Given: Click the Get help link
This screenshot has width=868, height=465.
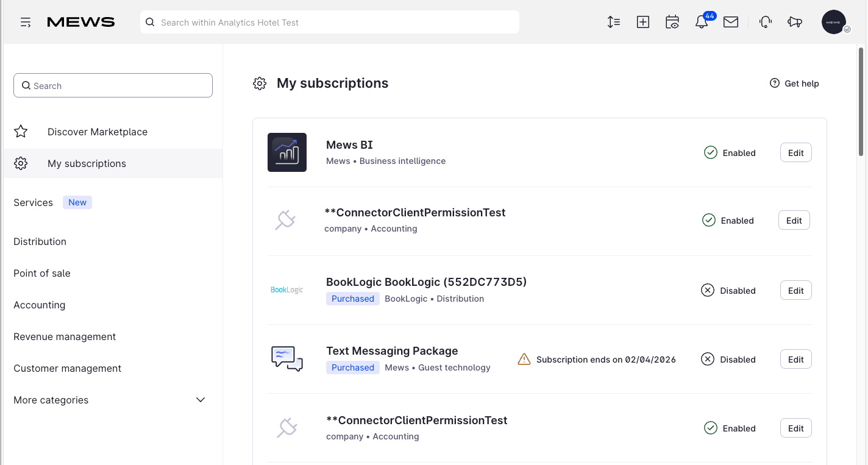Looking at the screenshot, I should 794,83.
